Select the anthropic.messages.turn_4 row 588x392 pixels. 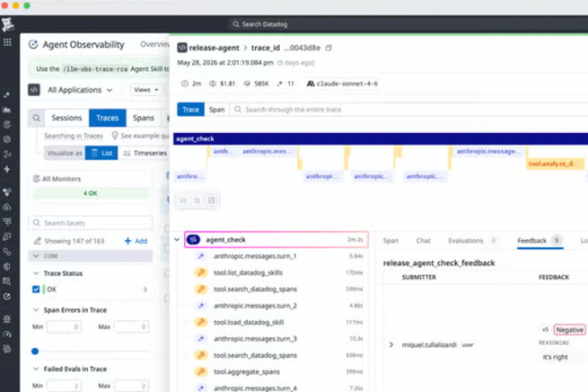pyautogui.click(x=276, y=387)
